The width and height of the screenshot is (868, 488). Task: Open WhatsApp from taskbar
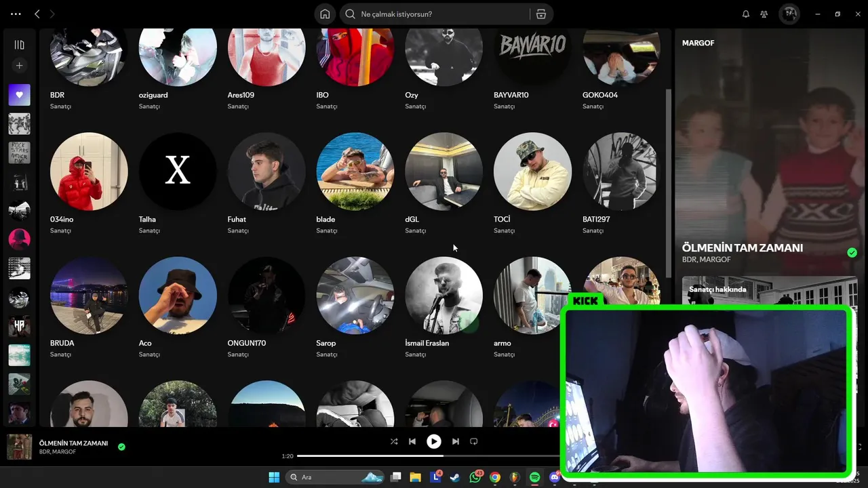coord(475,477)
